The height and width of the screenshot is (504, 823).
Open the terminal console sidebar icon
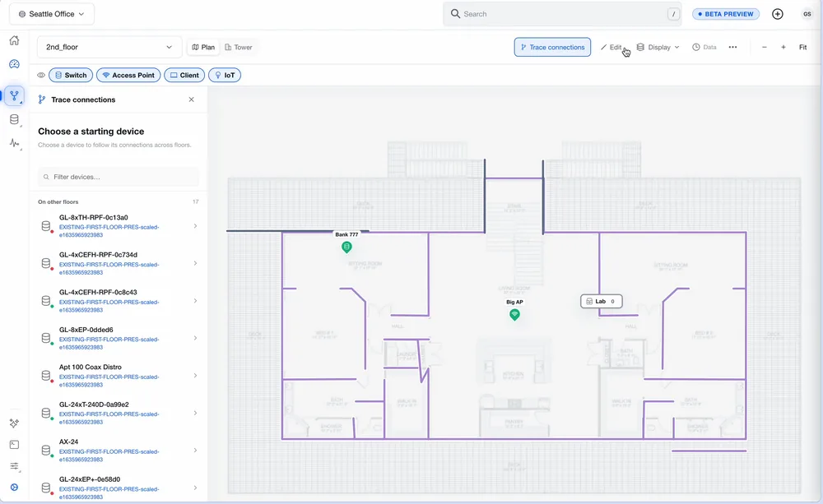tap(14, 445)
